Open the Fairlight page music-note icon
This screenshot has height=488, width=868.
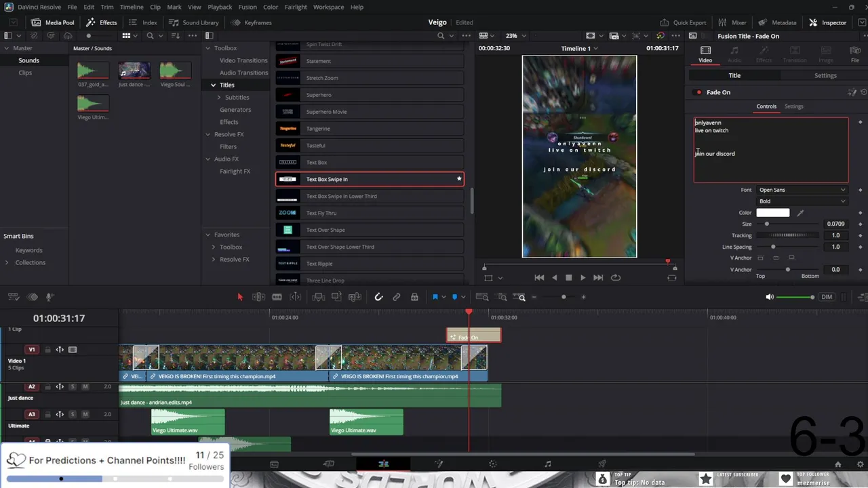pyautogui.click(x=548, y=464)
